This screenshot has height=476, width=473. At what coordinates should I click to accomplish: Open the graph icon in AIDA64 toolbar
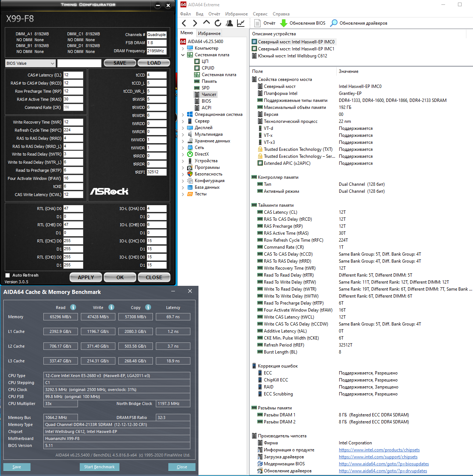pos(241,23)
